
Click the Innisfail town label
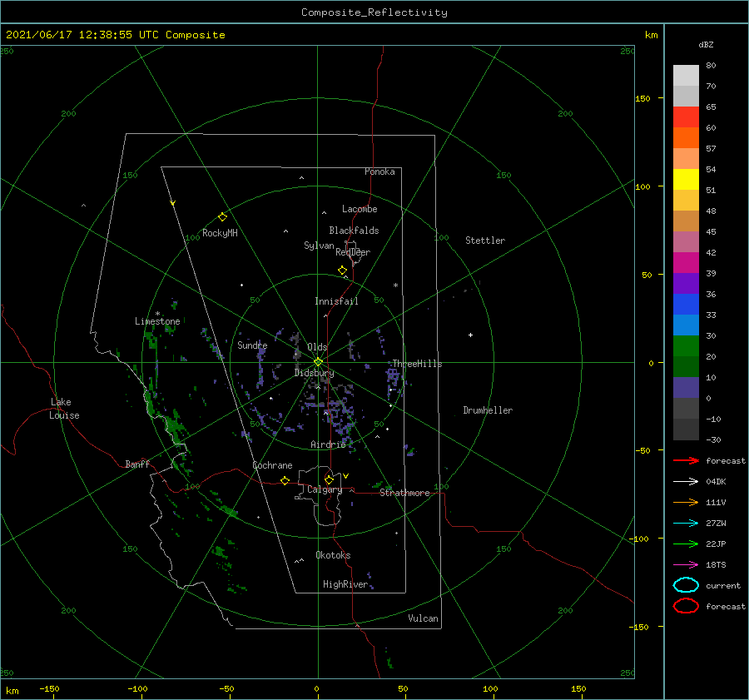coord(336,301)
